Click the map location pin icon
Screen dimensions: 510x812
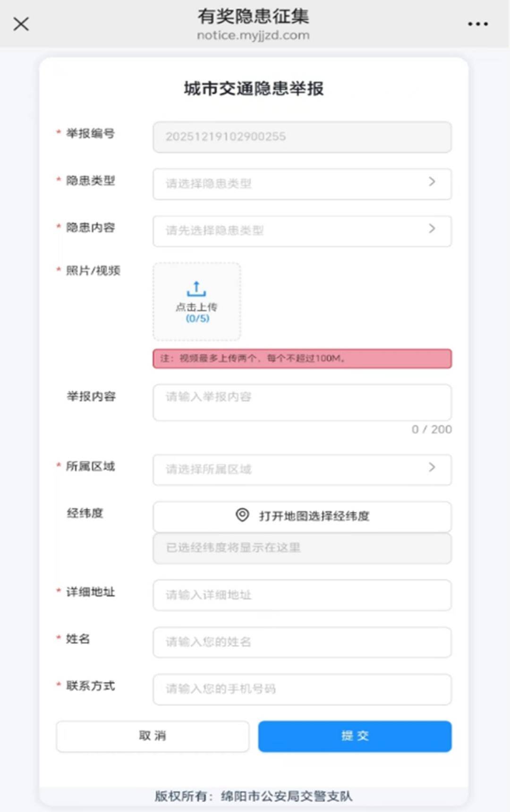pyautogui.click(x=242, y=515)
